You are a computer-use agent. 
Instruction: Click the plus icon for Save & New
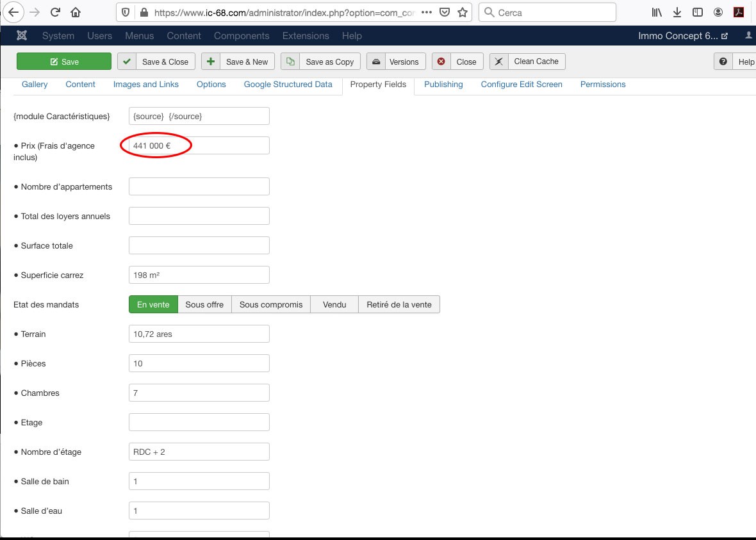[211, 61]
